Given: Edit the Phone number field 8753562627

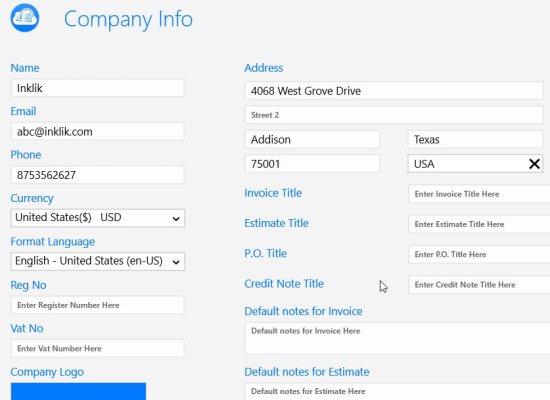Looking at the screenshot, I should click(x=98, y=175).
